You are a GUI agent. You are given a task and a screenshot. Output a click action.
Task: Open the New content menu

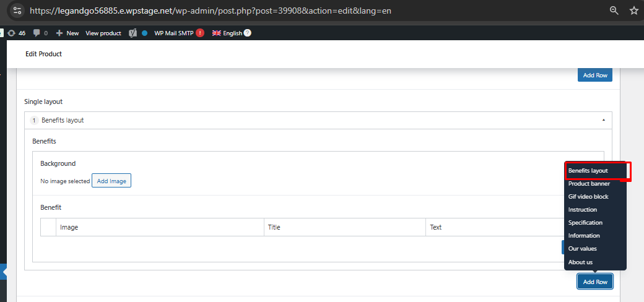pos(67,33)
